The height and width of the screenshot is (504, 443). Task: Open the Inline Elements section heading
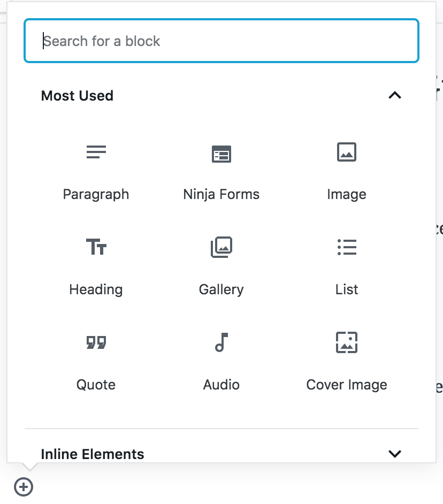[x=93, y=454]
